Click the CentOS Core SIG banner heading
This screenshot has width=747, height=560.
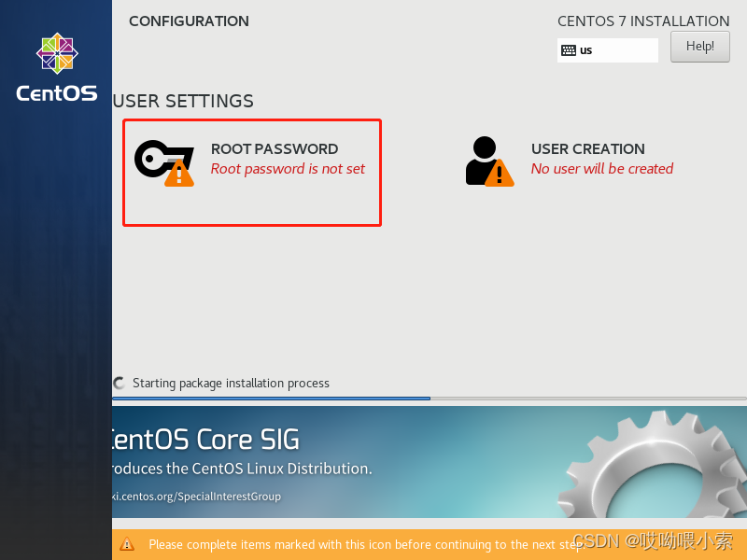[205, 439]
